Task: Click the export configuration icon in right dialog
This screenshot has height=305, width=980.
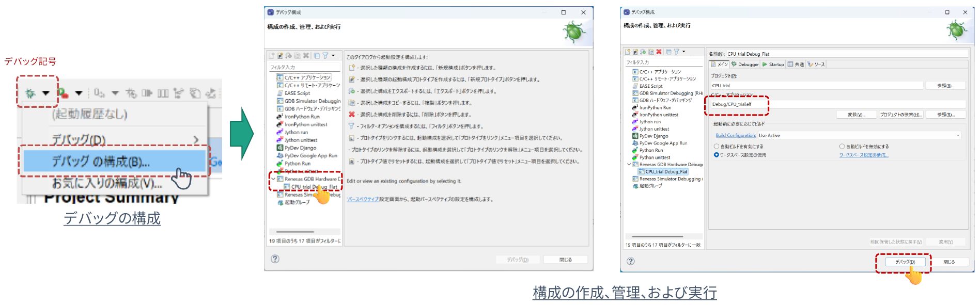Action: [643, 52]
